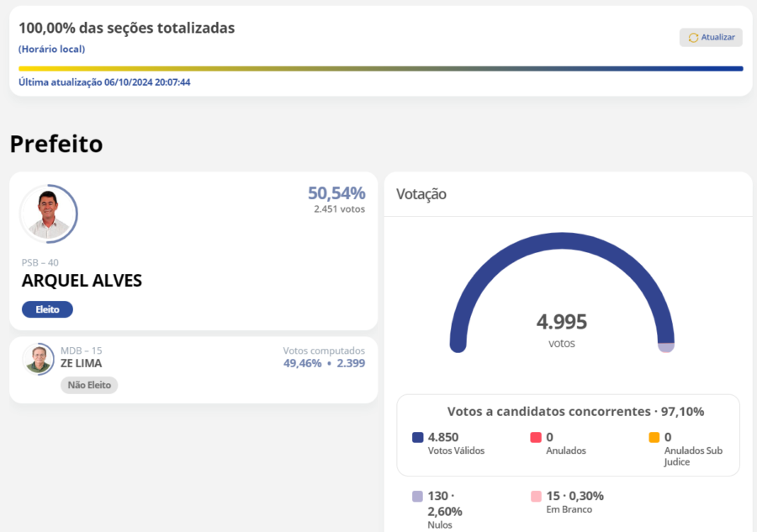This screenshot has height=532, width=757.
Task: Click the orange Anulados Sub Judice swatch
Action: click(654, 438)
